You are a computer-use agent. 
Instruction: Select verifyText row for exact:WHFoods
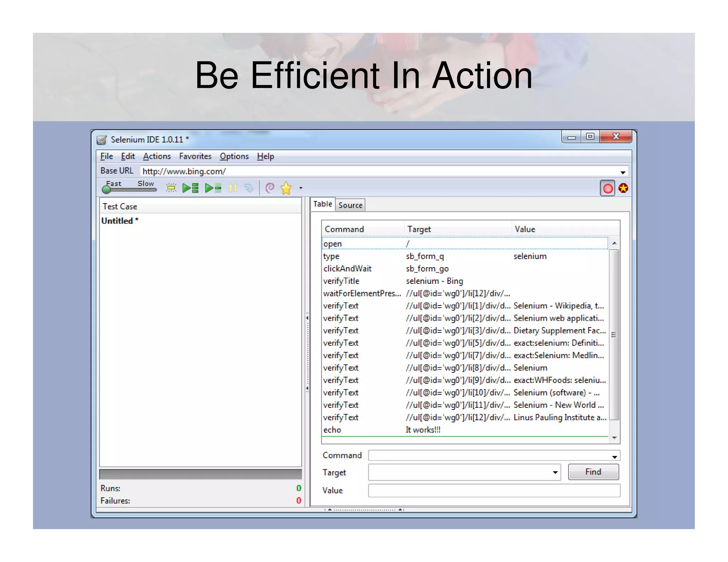pyautogui.click(x=465, y=380)
